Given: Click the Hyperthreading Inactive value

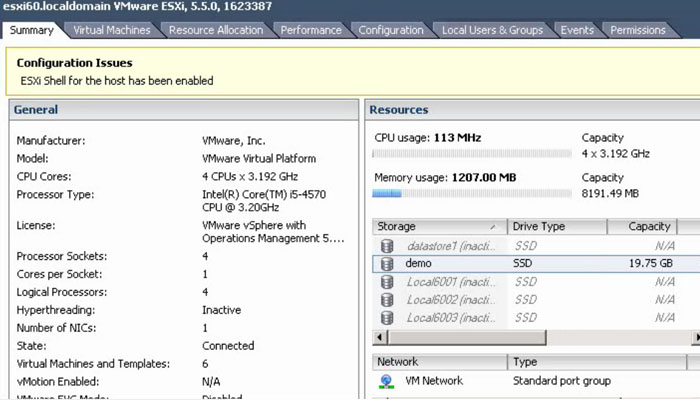Looking at the screenshot, I should point(221,310).
